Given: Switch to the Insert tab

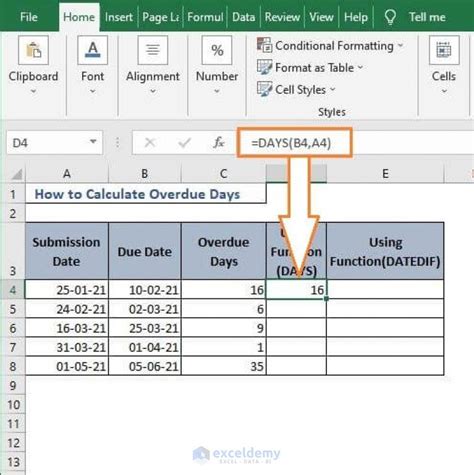Looking at the screenshot, I should [119, 17].
